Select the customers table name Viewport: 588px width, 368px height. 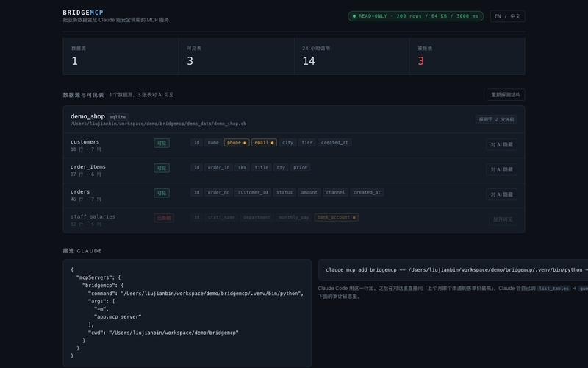click(85, 141)
